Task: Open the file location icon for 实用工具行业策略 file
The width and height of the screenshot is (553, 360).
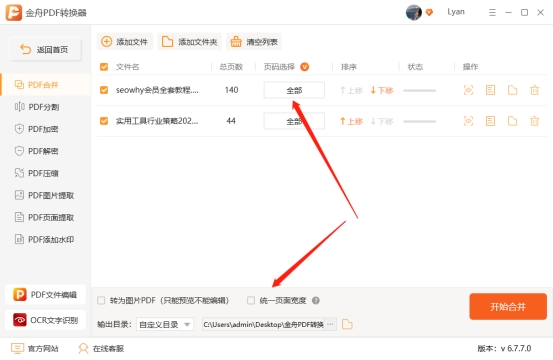Action: pyautogui.click(x=512, y=121)
